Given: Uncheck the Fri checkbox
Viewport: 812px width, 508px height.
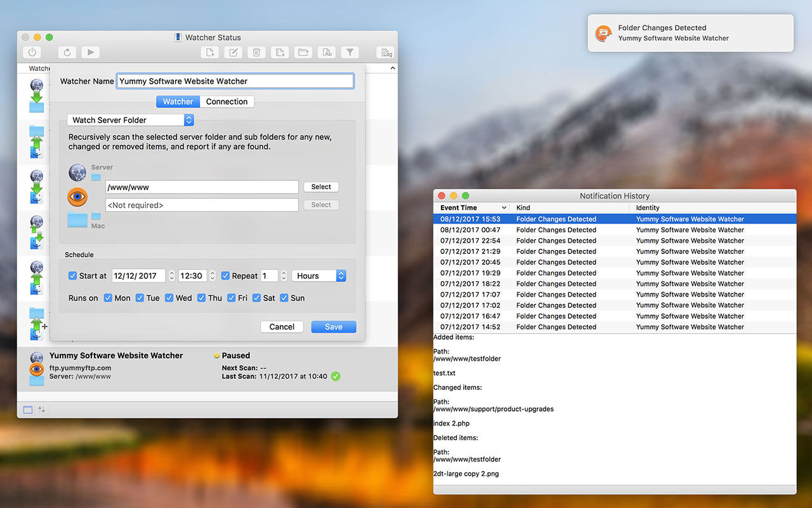Looking at the screenshot, I should click(x=232, y=298).
